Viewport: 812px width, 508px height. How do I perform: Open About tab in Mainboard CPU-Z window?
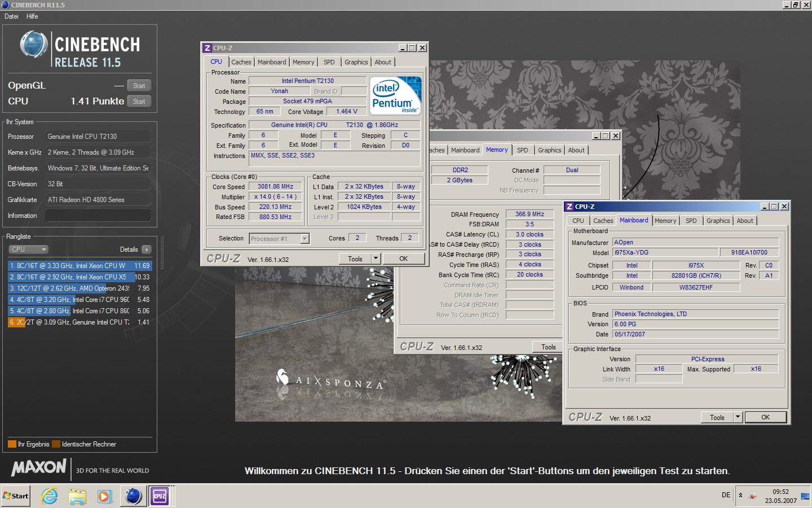click(745, 221)
